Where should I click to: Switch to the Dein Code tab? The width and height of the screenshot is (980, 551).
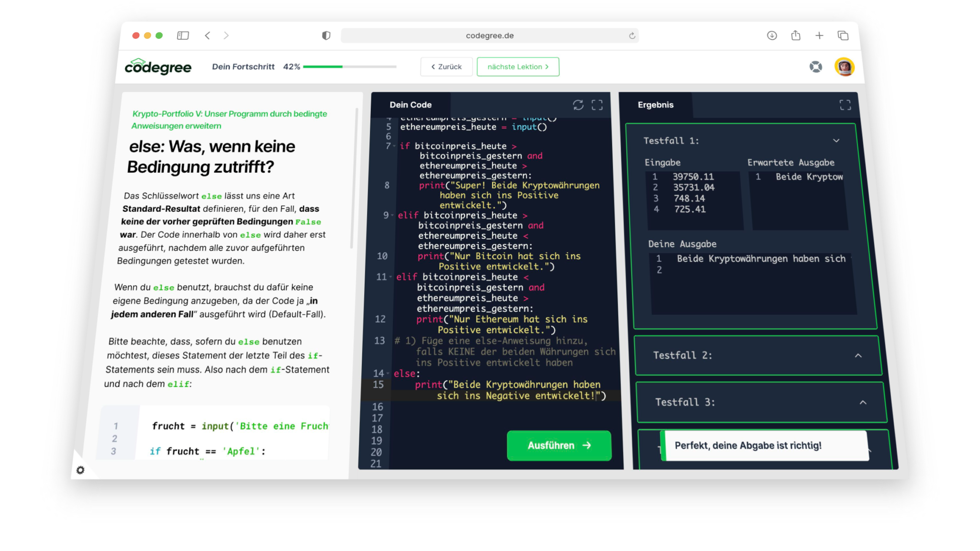point(411,104)
